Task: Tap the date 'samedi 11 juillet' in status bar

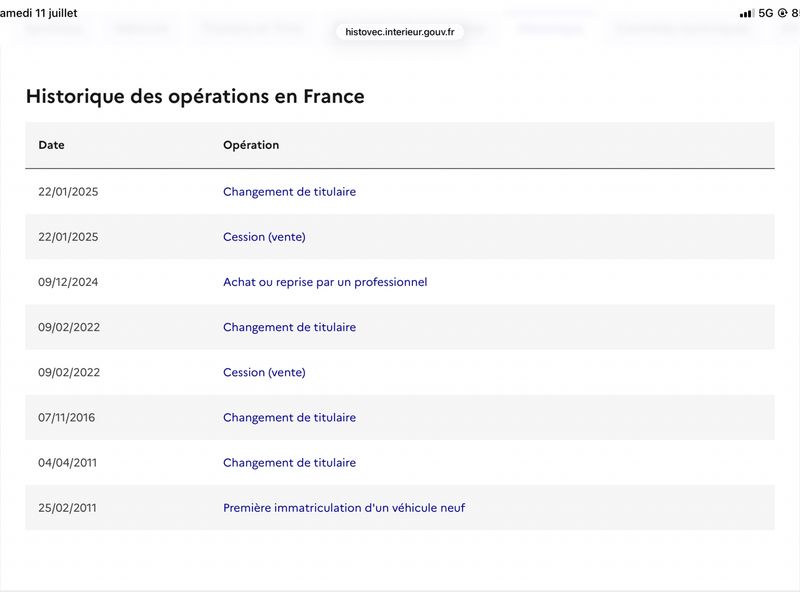Action: pyautogui.click(x=39, y=13)
